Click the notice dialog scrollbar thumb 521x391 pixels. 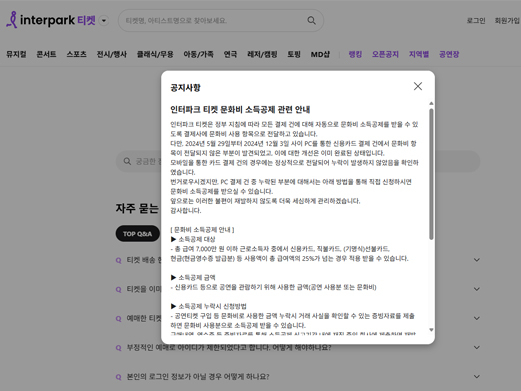click(x=431, y=174)
